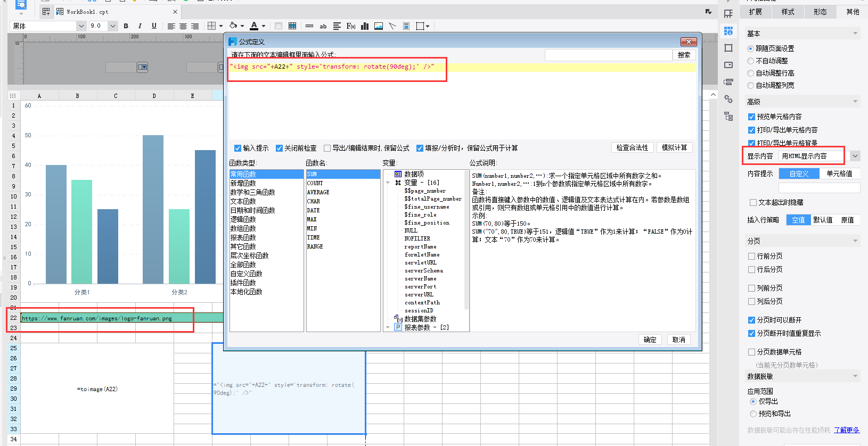Click the insert formula Fx icon
This screenshot has height=446, width=868.
click(x=350, y=26)
